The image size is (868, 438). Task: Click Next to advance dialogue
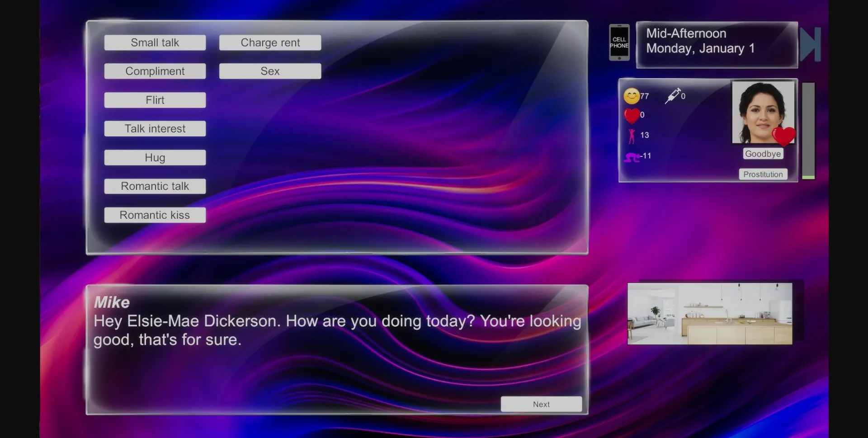[541, 404]
